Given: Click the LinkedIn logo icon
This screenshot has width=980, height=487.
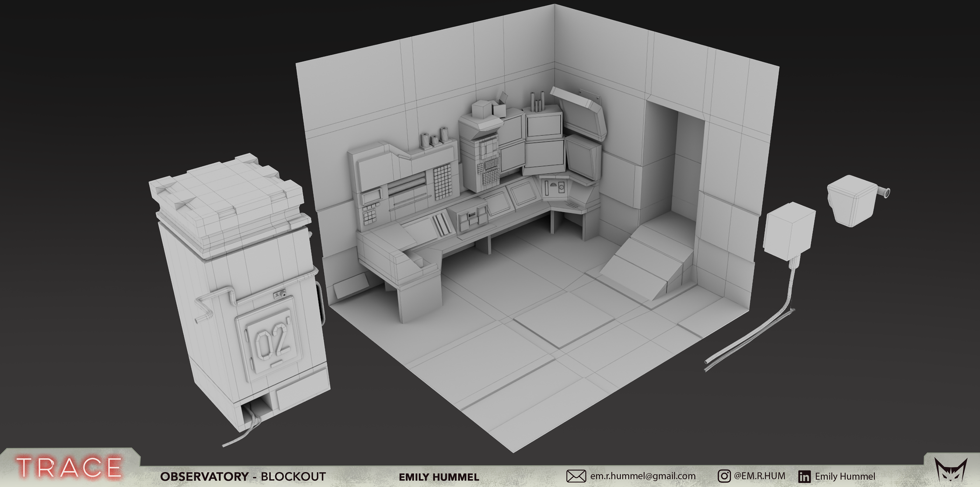Looking at the screenshot, I should [x=804, y=477].
